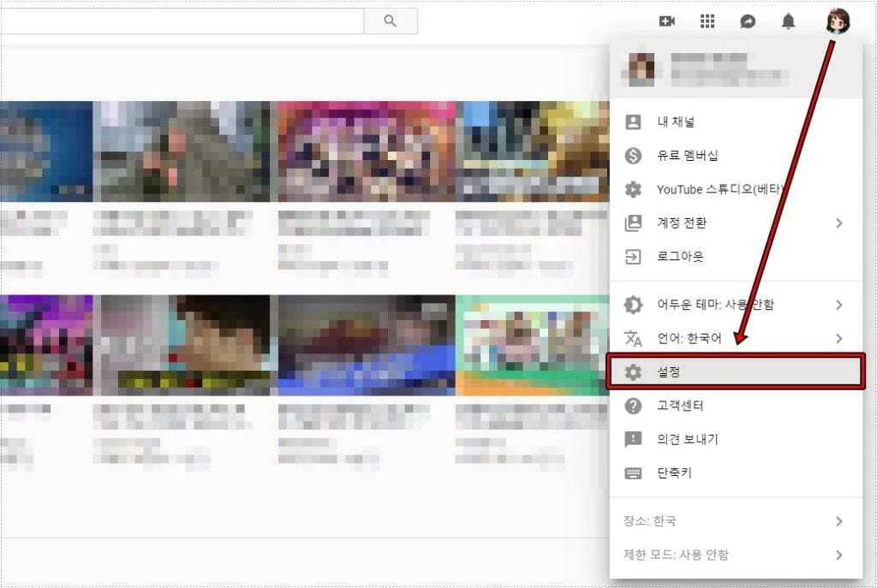877x588 pixels.
Task: Open the pink-purple thumbnail in top row
Action: point(367,151)
